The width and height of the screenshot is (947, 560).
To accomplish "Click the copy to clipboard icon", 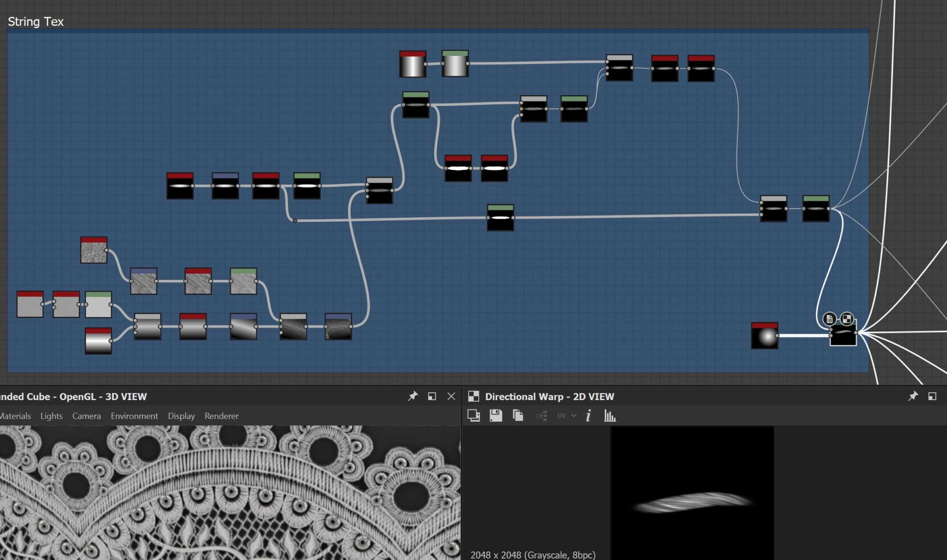I will coord(518,416).
